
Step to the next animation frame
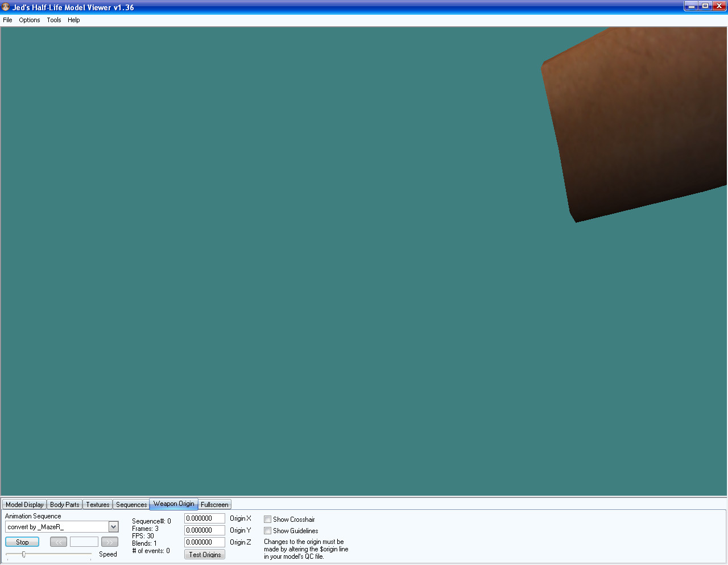tap(109, 542)
